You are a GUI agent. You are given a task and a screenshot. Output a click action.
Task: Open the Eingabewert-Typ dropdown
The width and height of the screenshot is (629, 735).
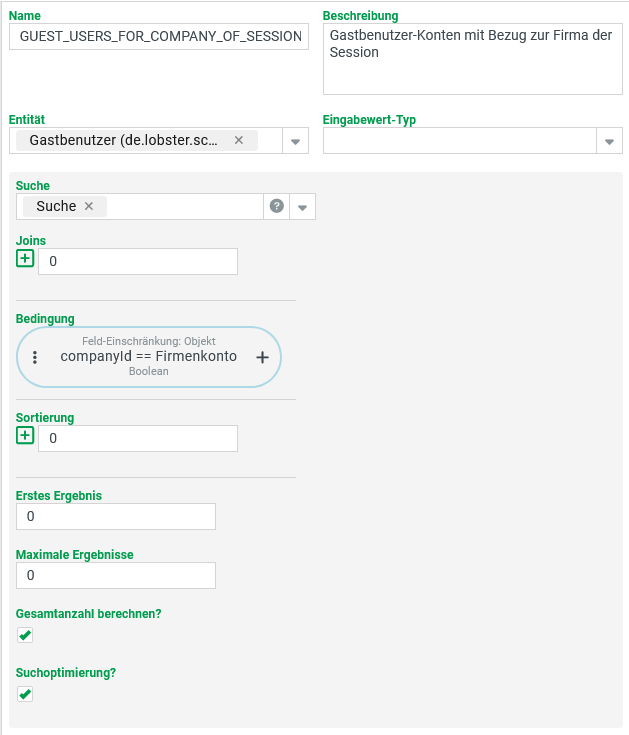coord(610,142)
